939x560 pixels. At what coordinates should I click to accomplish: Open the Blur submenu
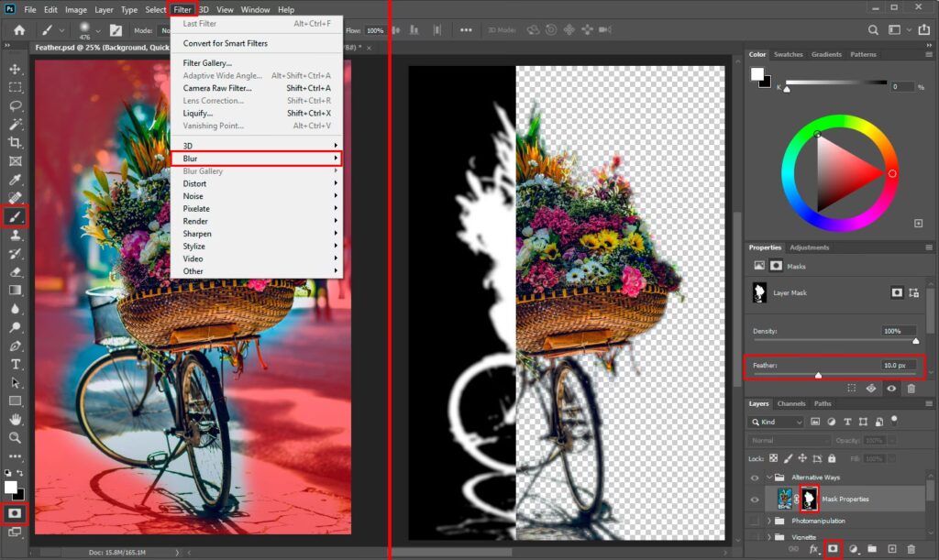256,159
